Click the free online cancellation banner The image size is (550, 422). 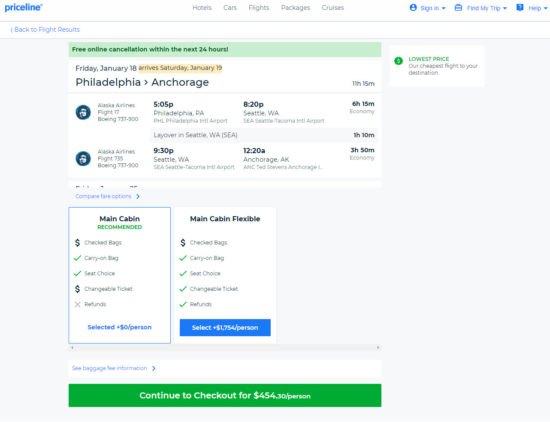click(x=225, y=49)
